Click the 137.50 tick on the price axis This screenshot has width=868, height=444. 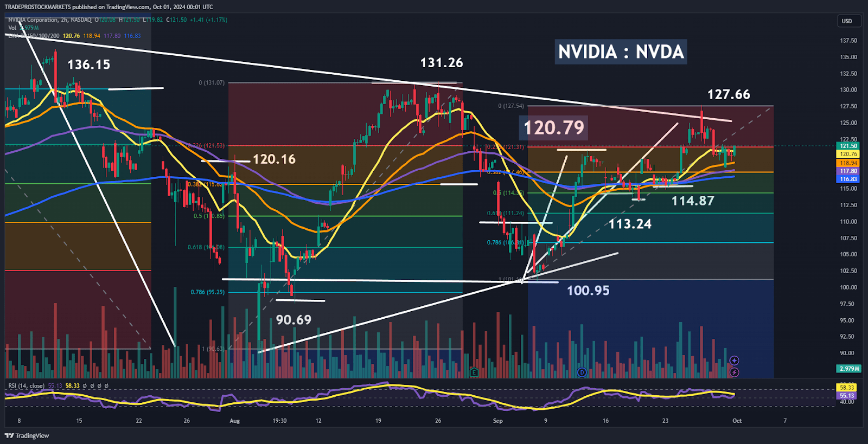[848, 41]
